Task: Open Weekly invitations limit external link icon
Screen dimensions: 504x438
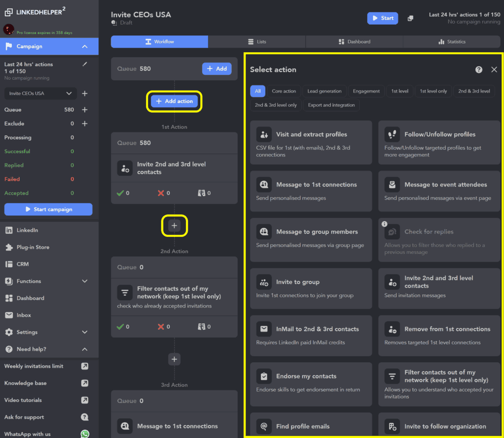Action: click(85, 366)
